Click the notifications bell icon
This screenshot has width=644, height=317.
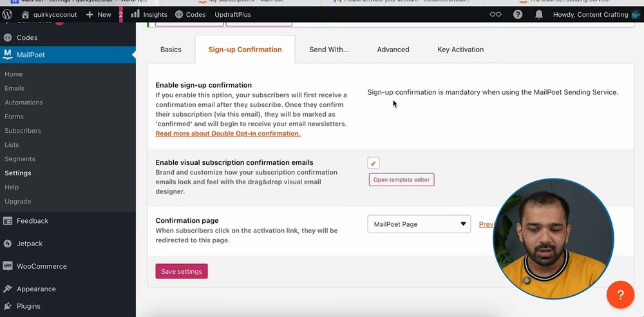pyautogui.click(x=539, y=14)
